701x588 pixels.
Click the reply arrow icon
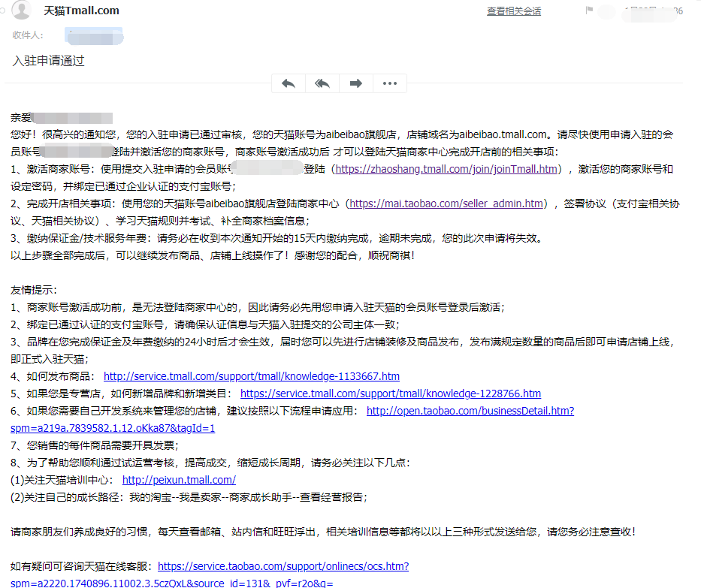pyautogui.click(x=289, y=83)
